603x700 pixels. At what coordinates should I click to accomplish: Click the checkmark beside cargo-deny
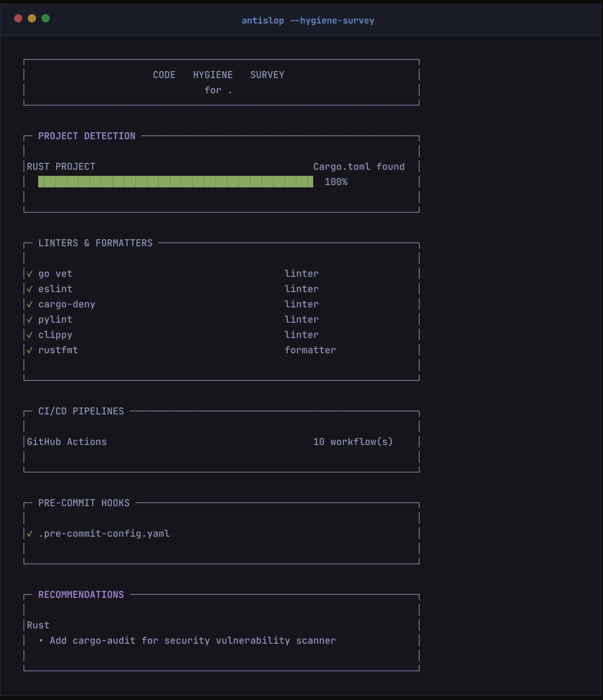30,304
